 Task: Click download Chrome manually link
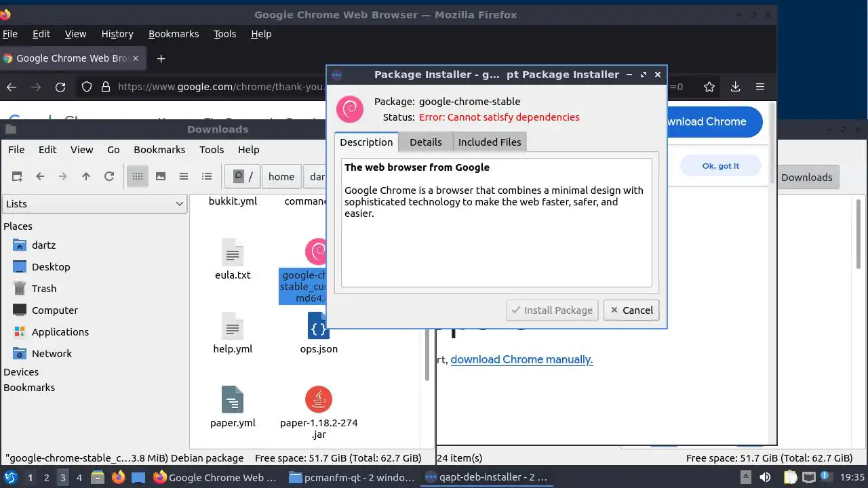(x=521, y=359)
